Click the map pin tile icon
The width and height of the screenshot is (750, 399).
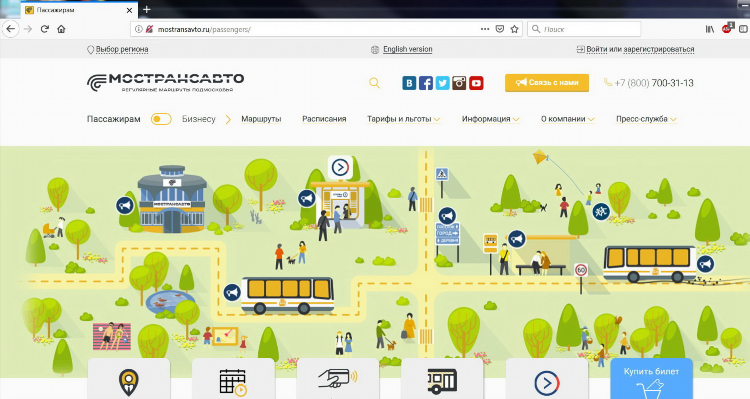pos(129,382)
